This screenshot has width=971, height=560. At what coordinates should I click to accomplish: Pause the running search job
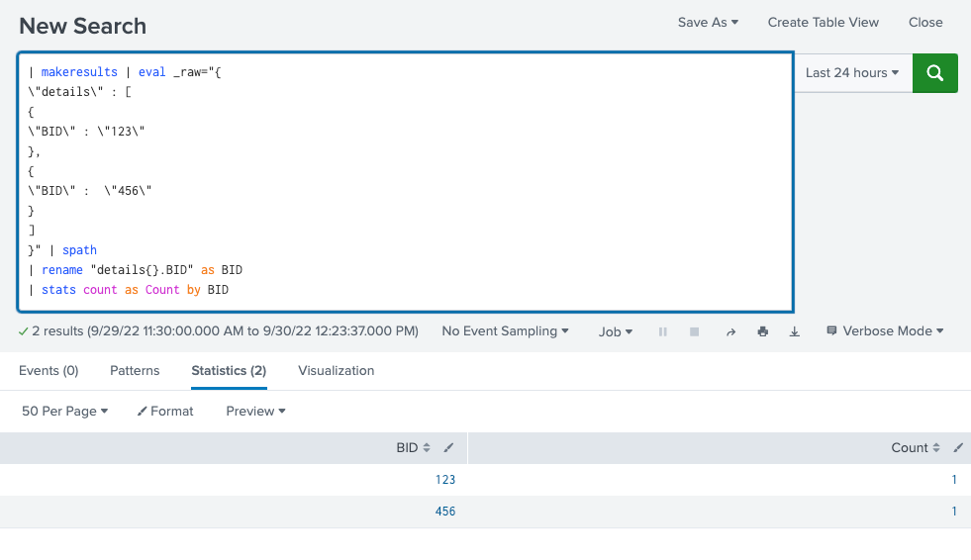click(x=663, y=332)
